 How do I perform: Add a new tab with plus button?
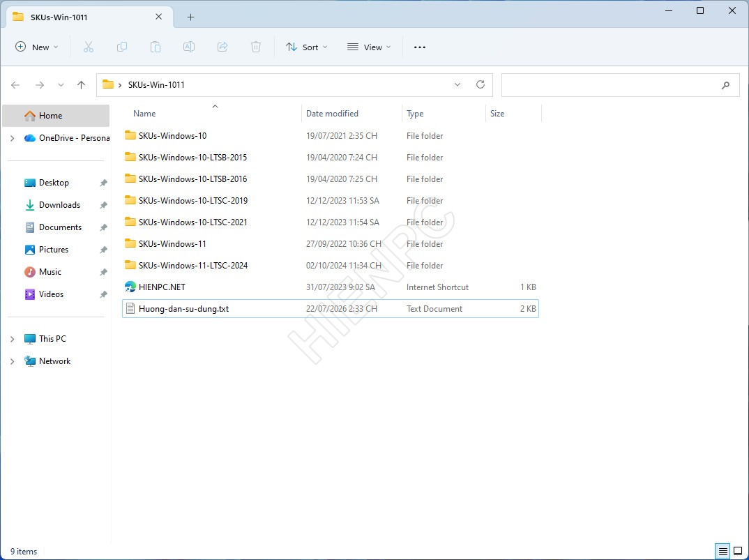click(190, 17)
